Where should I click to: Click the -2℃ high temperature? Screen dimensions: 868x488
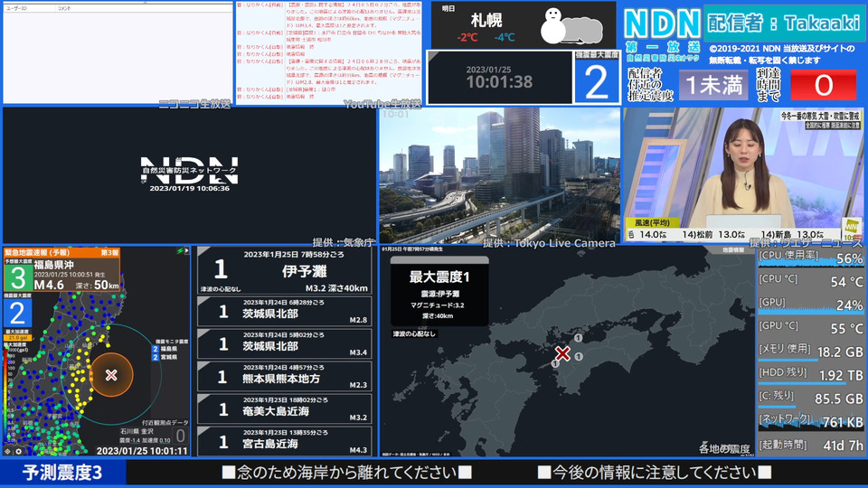467,38
